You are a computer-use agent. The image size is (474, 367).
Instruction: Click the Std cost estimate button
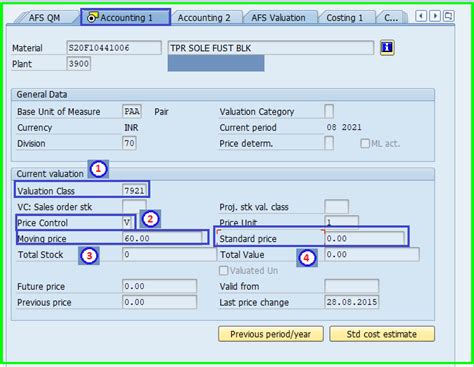pos(382,334)
